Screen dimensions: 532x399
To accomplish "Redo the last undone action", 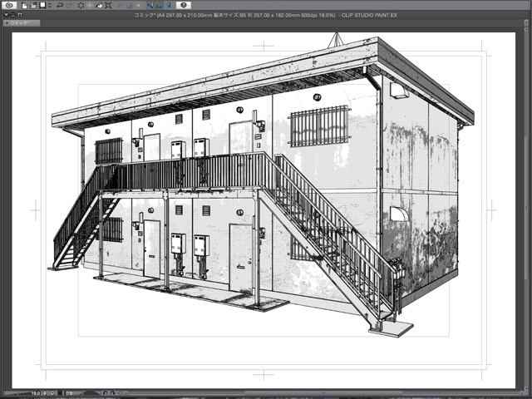I will coord(69,6).
